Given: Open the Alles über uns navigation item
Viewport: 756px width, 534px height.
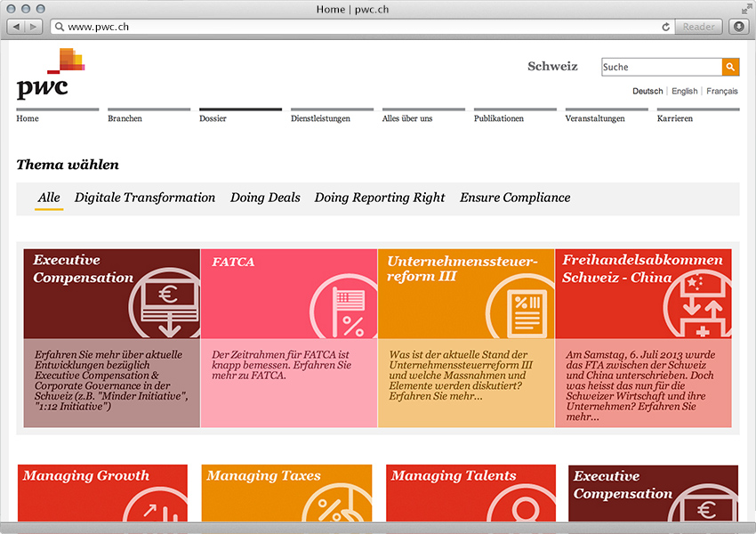Looking at the screenshot, I should point(407,118).
